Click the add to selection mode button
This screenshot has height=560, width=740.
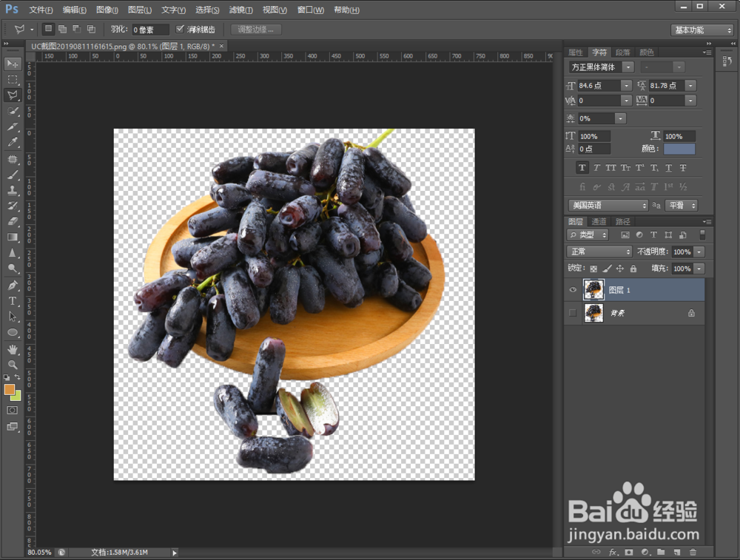click(x=62, y=30)
